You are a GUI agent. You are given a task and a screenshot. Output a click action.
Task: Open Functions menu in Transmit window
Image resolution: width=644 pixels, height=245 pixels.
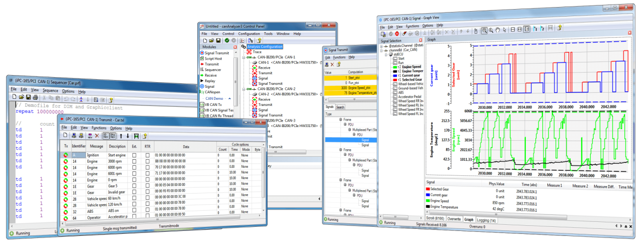99,128
